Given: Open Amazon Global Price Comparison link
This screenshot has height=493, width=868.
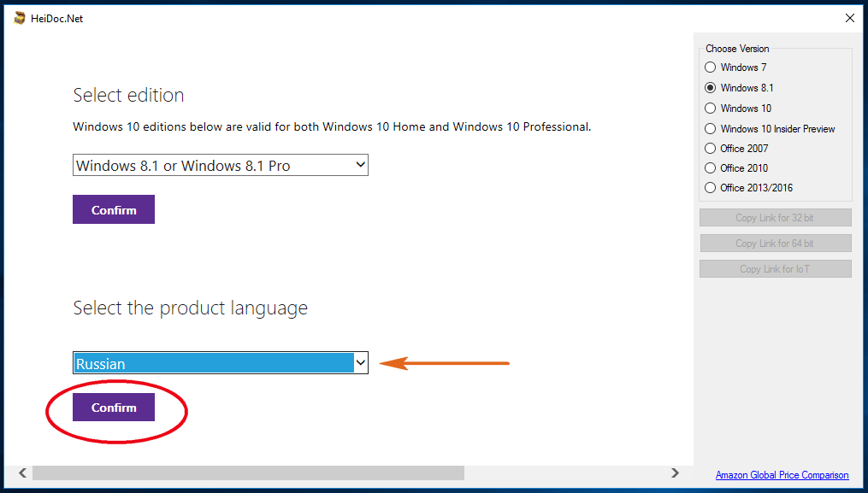Looking at the screenshot, I should coord(782,475).
